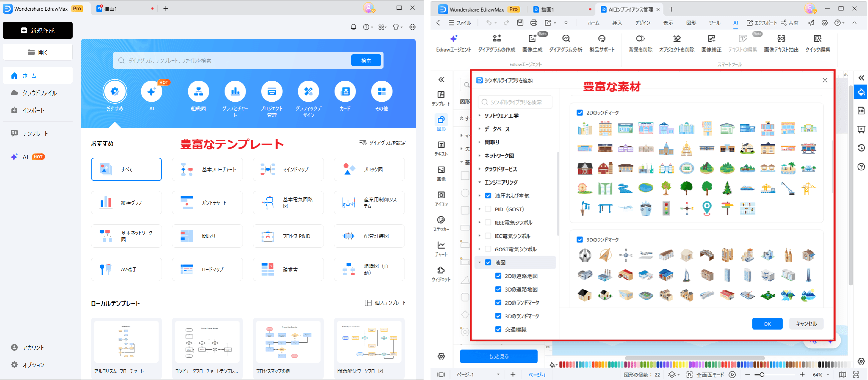The image size is (868, 380).
Task: Expand the クラウドサービス tree node
Action: 479,169
